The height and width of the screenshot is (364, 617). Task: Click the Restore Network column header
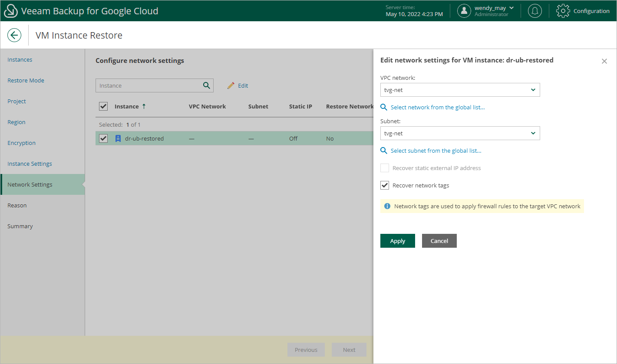pos(350,106)
